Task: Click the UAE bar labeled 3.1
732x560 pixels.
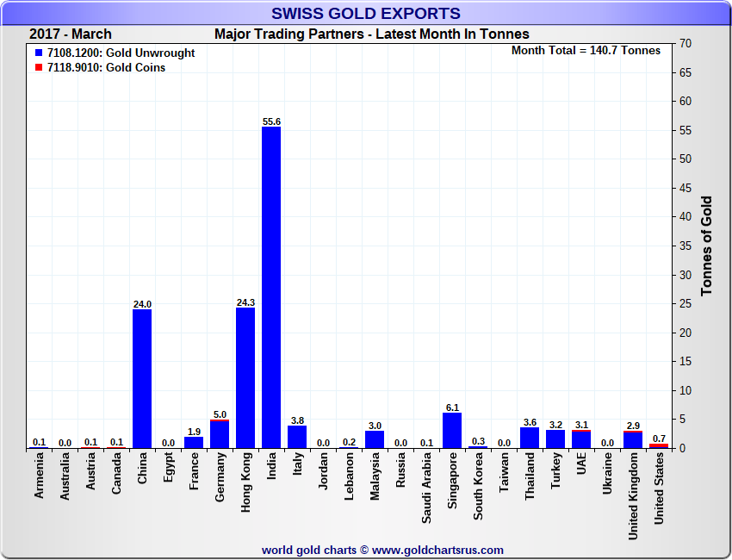Action: [581, 439]
